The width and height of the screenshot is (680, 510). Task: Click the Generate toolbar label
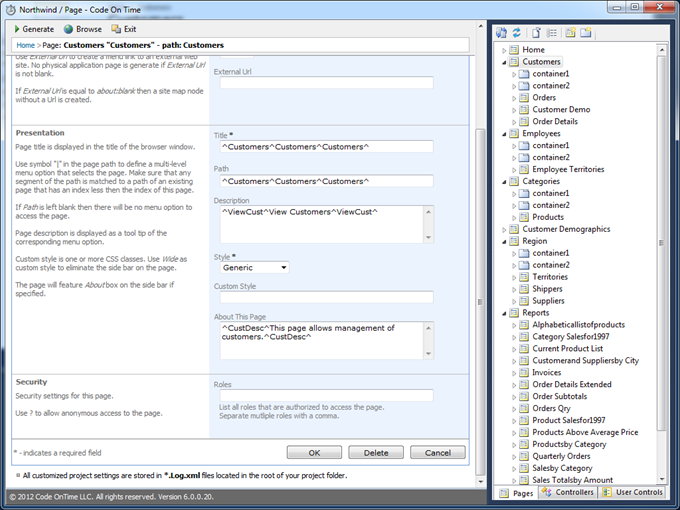coord(38,29)
